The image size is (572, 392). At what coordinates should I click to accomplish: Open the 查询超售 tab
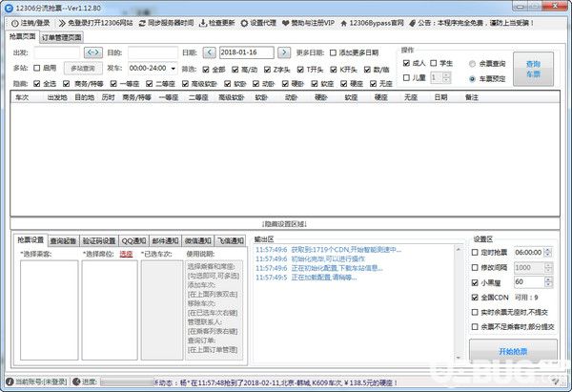tap(63, 241)
